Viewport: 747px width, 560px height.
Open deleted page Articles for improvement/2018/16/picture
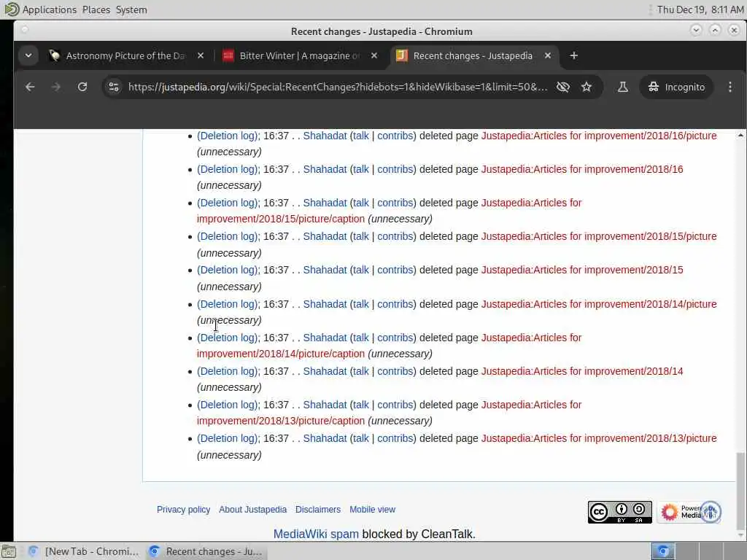point(599,136)
